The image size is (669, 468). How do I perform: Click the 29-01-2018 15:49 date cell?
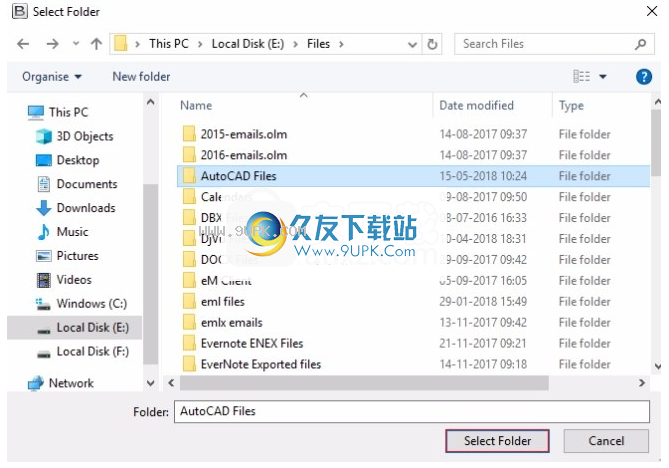point(483,301)
